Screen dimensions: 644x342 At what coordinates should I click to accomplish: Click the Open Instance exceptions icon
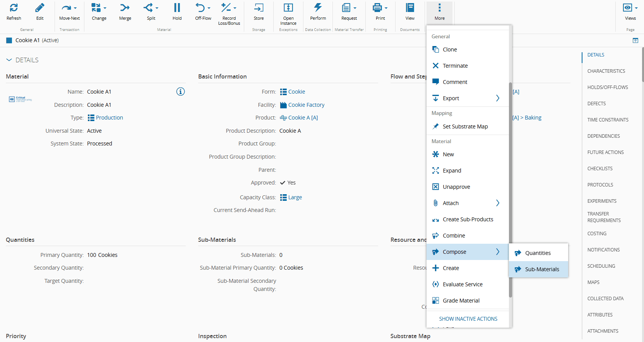coord(288,8)
